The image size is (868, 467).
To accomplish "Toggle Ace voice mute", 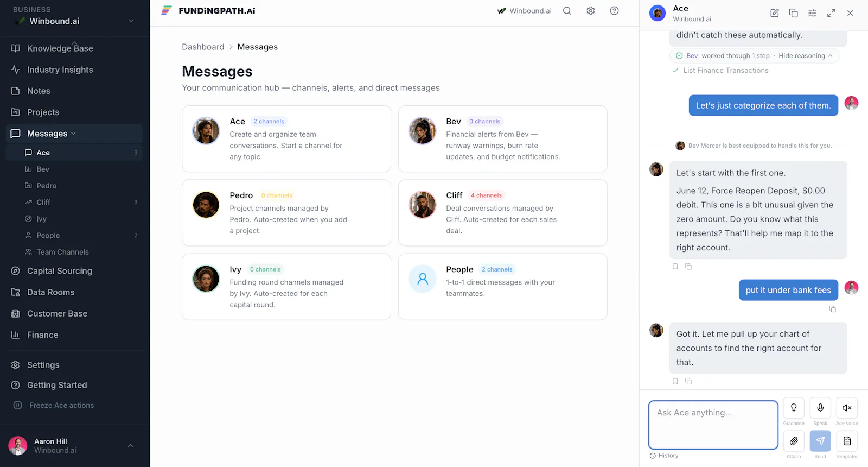I will (x=847, y=408).
